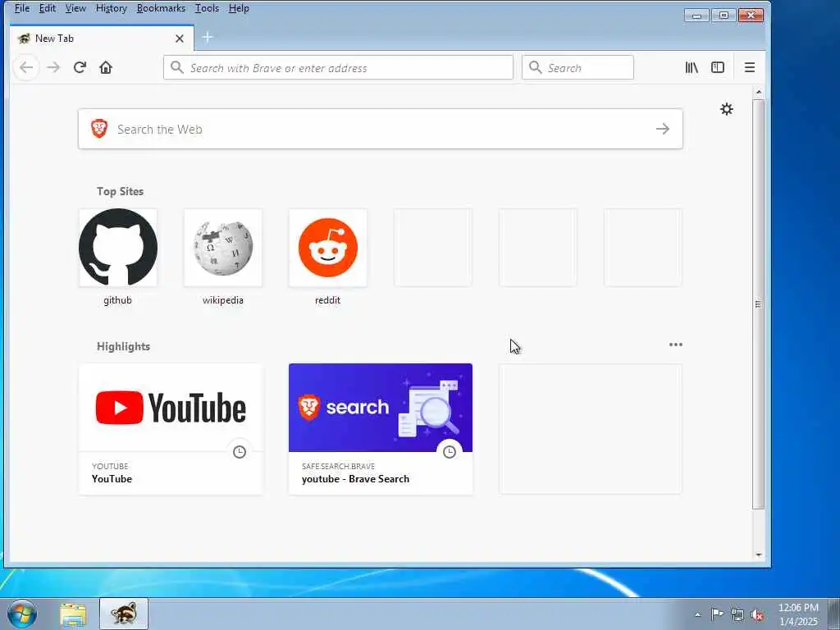Screen dimensions: 840x630
Task: Click the magnifier icon in toolbar Search box
Action: [x=535, y=67]
